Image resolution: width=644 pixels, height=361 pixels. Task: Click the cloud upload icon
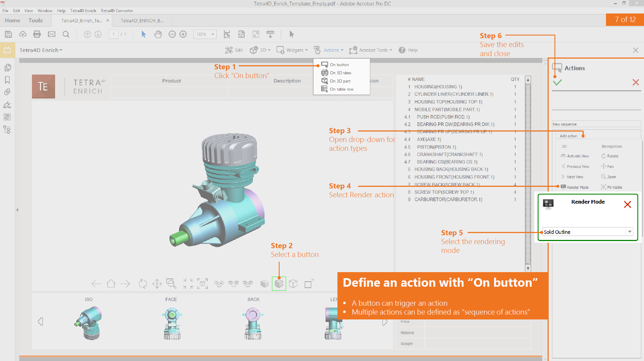pos(23,34)
